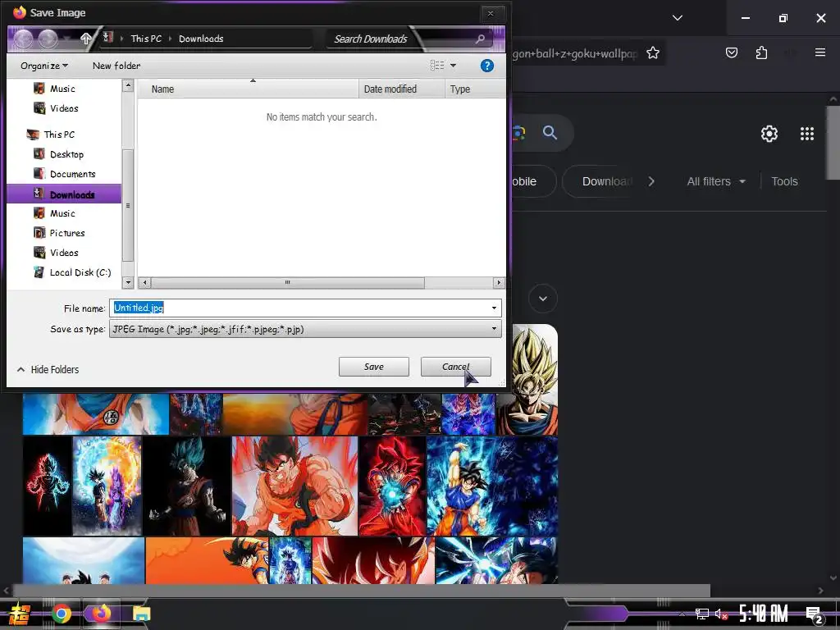The width and height of the screenshot is (840, 630).
Task: Open the Help question mark button
Action: (486, 66)
